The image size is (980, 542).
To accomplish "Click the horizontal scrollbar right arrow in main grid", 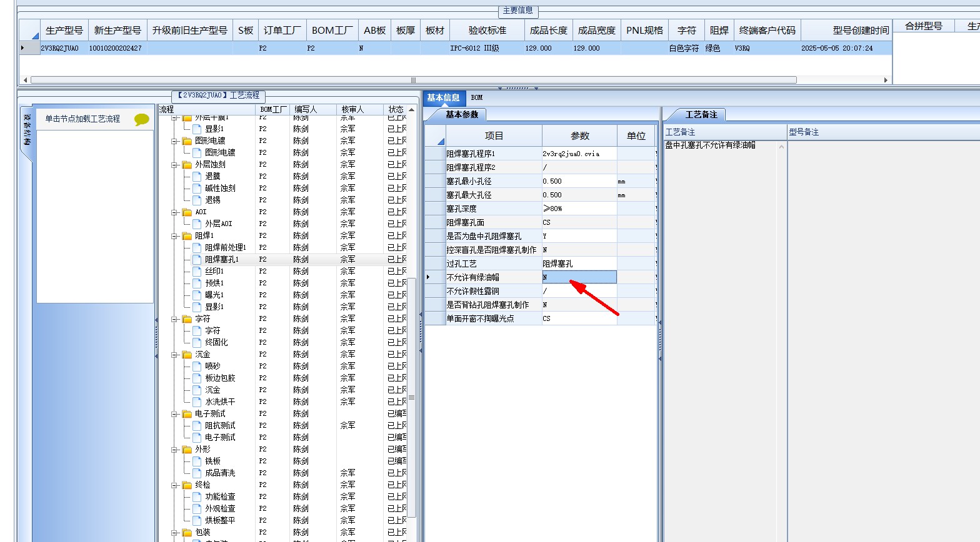I will (886, 80).
